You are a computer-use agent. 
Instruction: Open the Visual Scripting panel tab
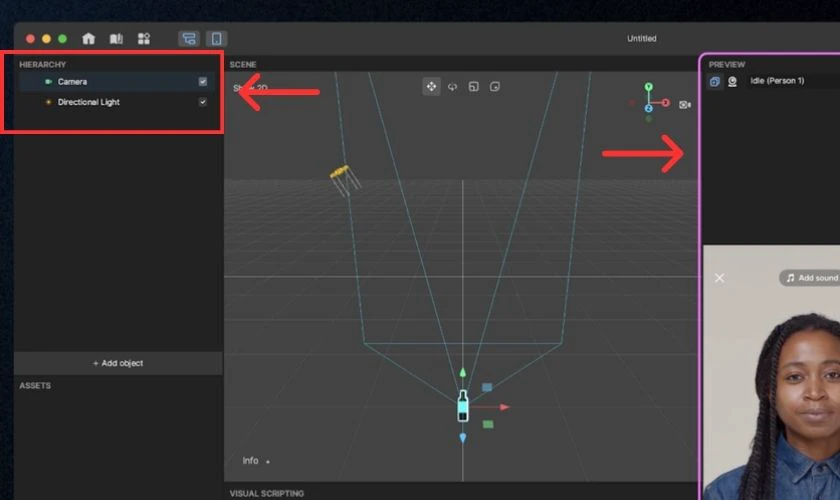[x=267, y=493]
